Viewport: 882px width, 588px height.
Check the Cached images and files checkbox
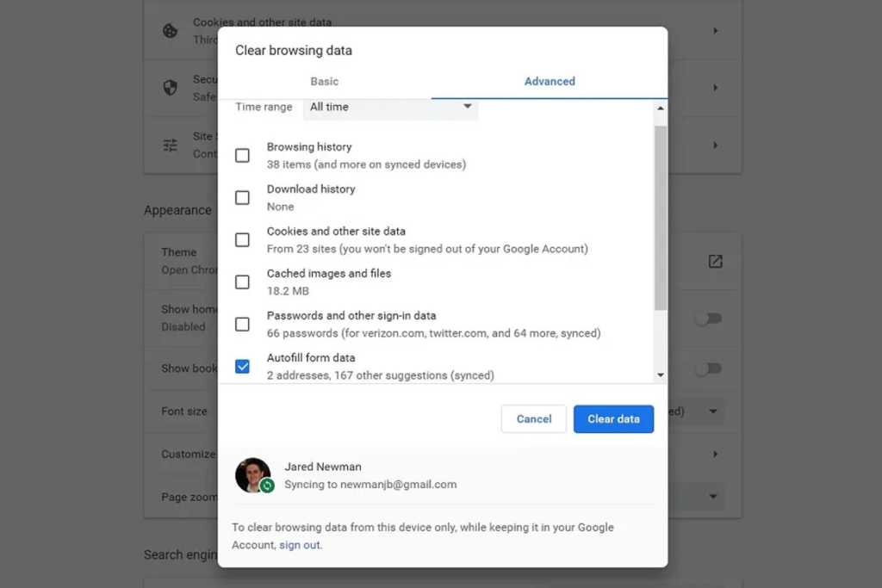(242, 282)
